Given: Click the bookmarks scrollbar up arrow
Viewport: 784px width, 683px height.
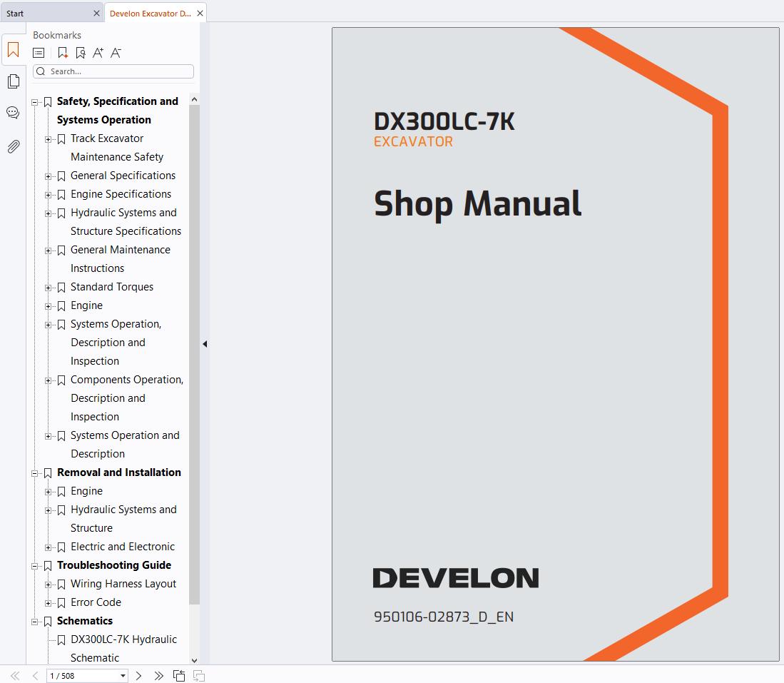Looking at the screenshot, I should coord(195,100).
